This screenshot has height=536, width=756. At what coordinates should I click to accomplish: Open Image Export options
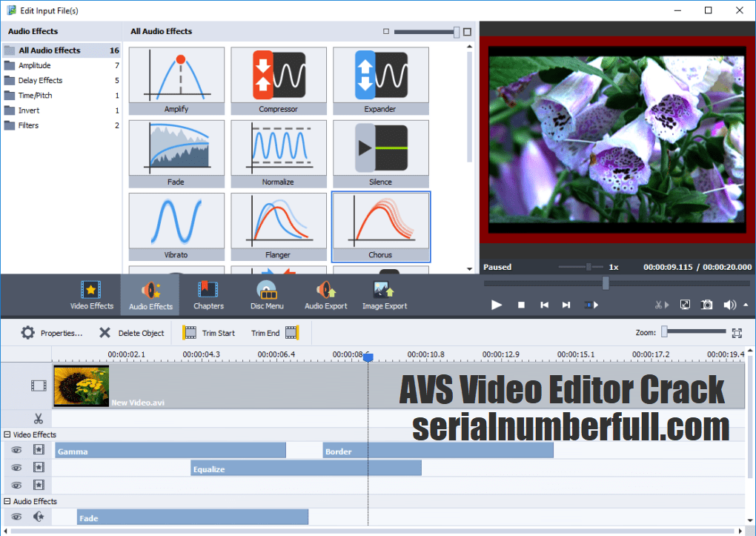point(384,294)
